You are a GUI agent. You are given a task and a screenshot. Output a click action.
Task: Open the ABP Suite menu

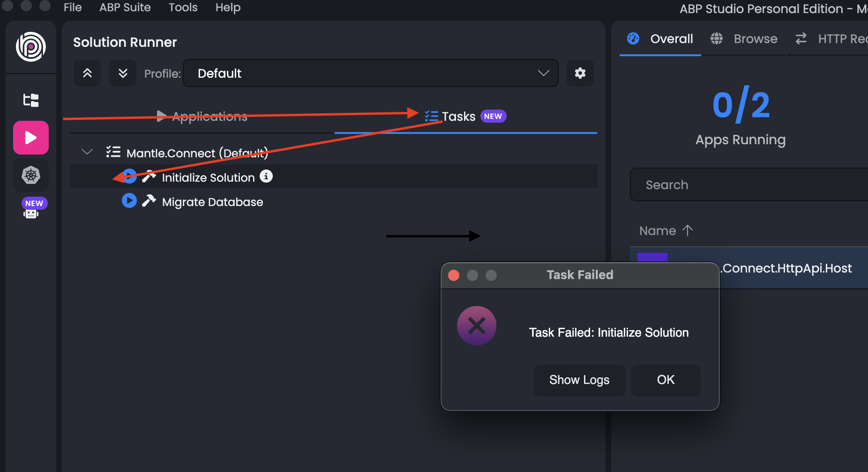point(125,7)
